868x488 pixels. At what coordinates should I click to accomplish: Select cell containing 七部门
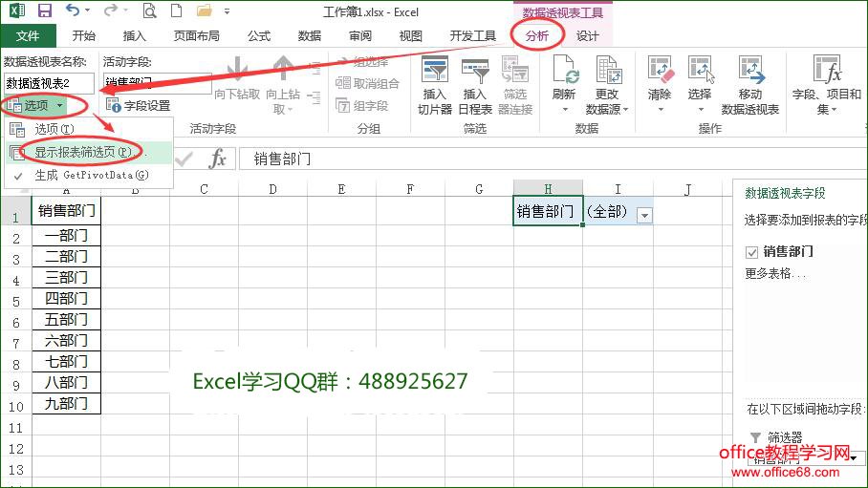click(x=66, y=362)
